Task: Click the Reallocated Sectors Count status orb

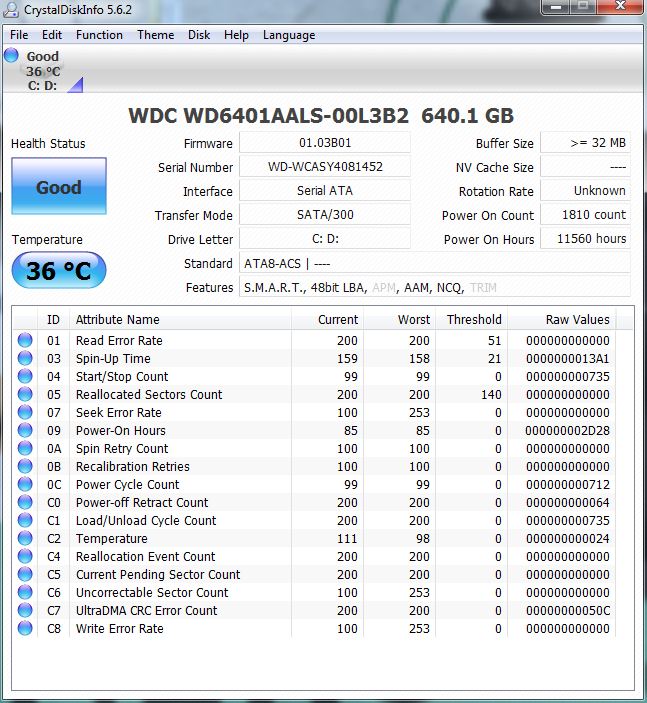Action: tap(25, 394)
